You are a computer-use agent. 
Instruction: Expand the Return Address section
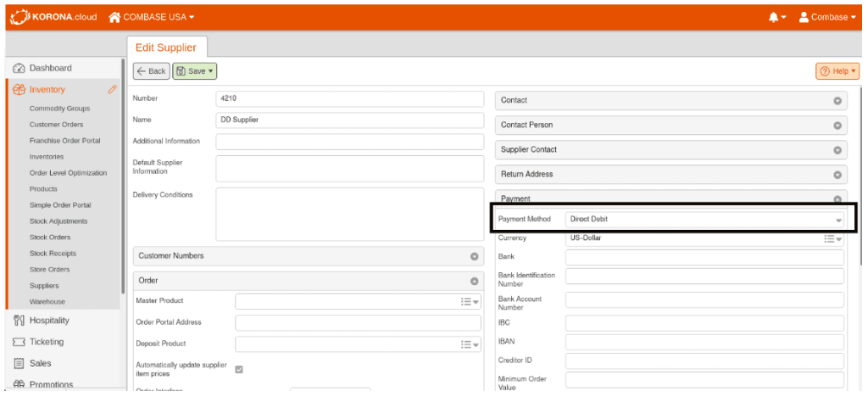(x=837, y=175)
